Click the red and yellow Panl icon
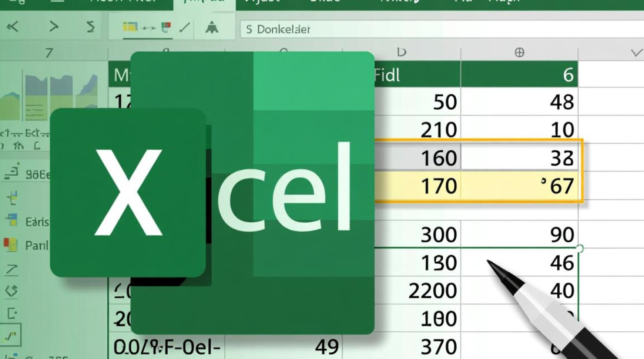The width and height of the screenshot is (644, 359). point(11,245)
